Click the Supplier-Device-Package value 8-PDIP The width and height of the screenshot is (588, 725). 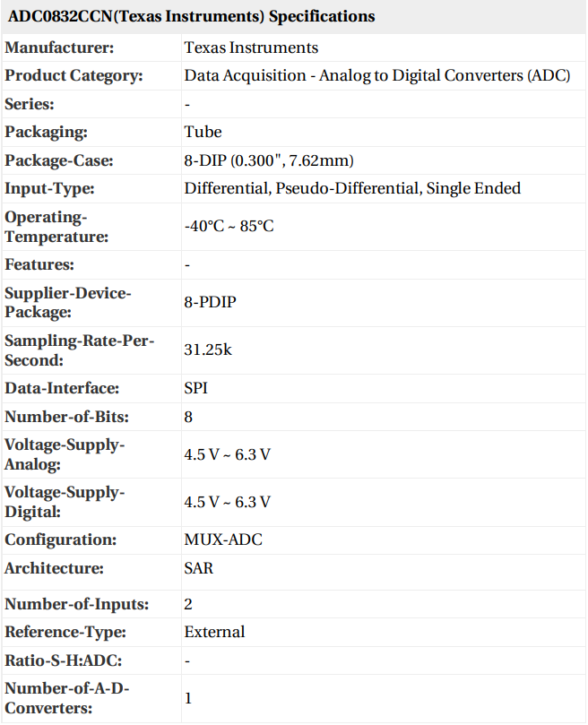pyautogui.click(x=210, y=302)
